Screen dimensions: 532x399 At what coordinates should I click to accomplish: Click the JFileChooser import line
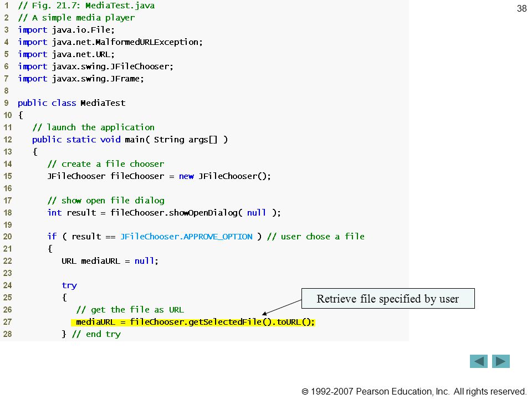[x=95, y=66]
